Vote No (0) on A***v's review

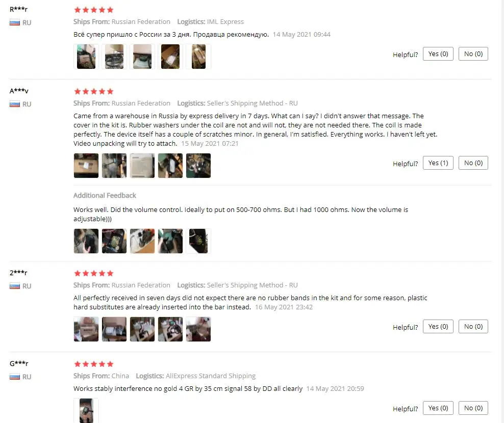(x=473, y=163)
